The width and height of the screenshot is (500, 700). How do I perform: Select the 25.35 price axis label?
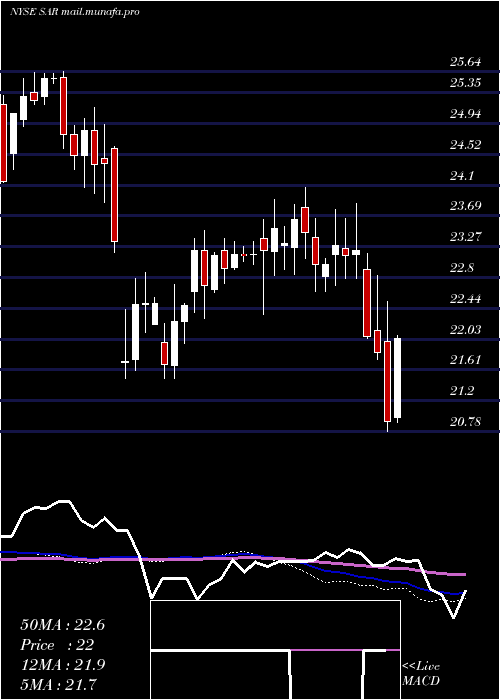pos(466,83)
